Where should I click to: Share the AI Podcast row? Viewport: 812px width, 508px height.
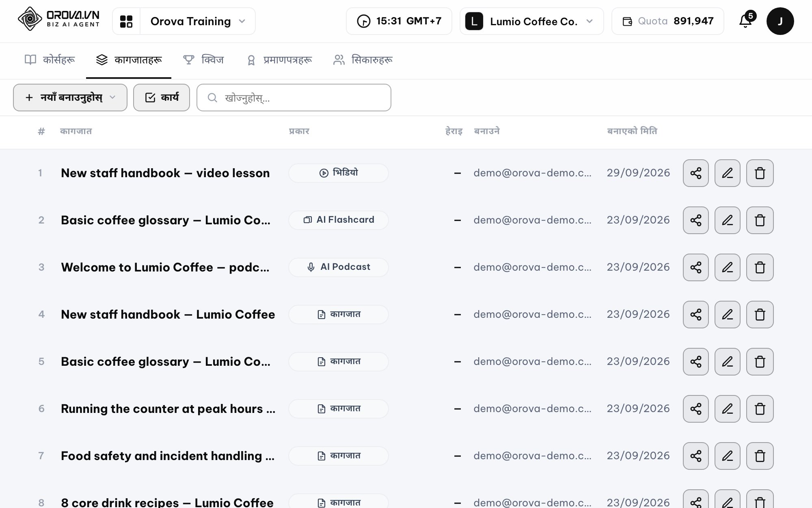[696, 267]
